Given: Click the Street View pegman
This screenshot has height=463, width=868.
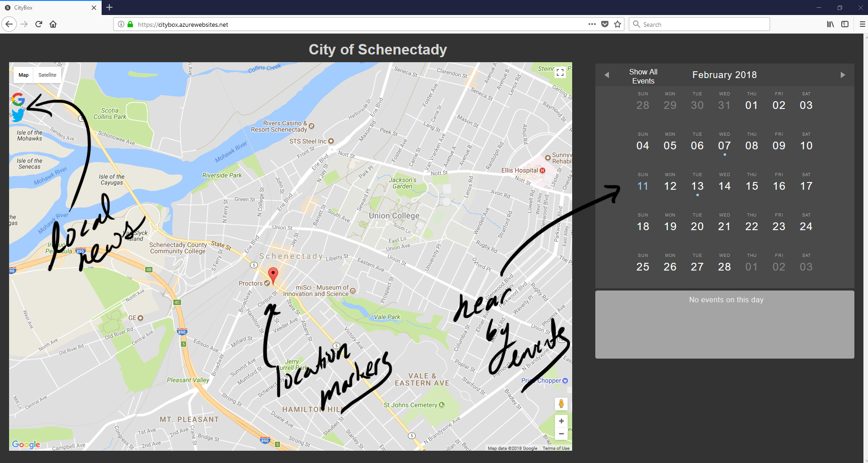Looking at the screenshot, I should [561, 404].
